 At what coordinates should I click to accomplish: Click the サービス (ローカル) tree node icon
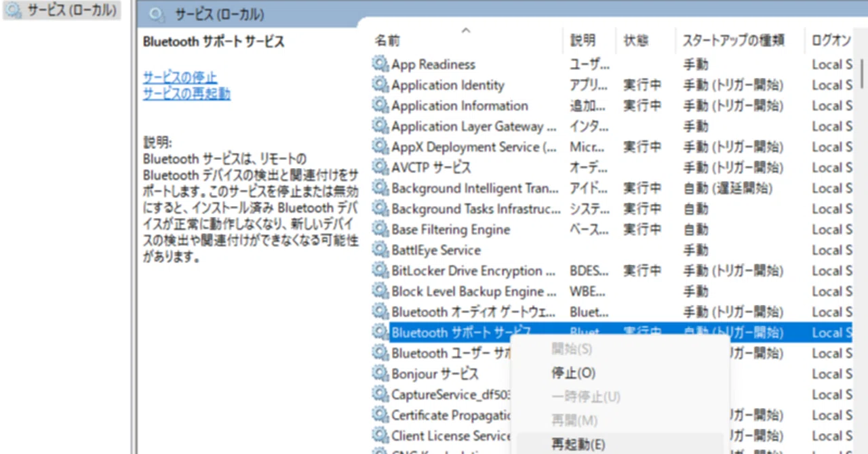pyautogui.click(x=14, y=10)
